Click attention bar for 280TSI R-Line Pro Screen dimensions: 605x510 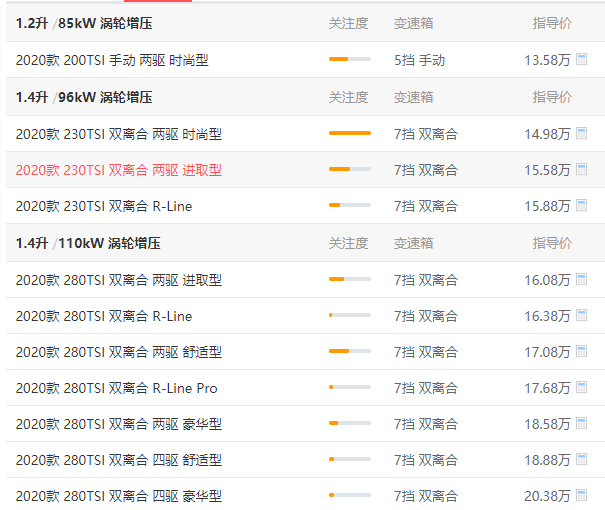click(350, 387)
